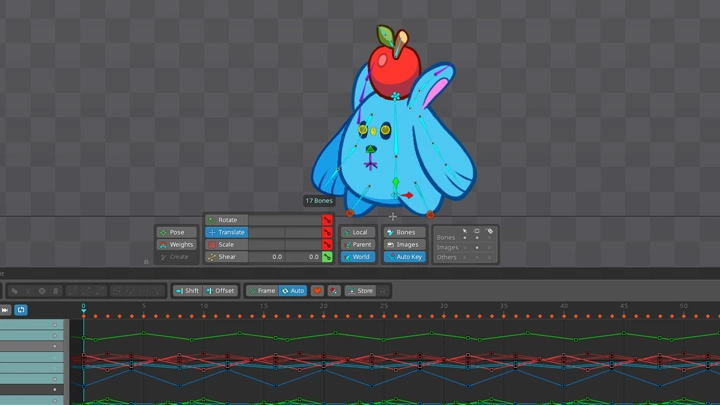Click the green Y-axis translate arrow
The image size is (720, 405).
tap(395, 183)
